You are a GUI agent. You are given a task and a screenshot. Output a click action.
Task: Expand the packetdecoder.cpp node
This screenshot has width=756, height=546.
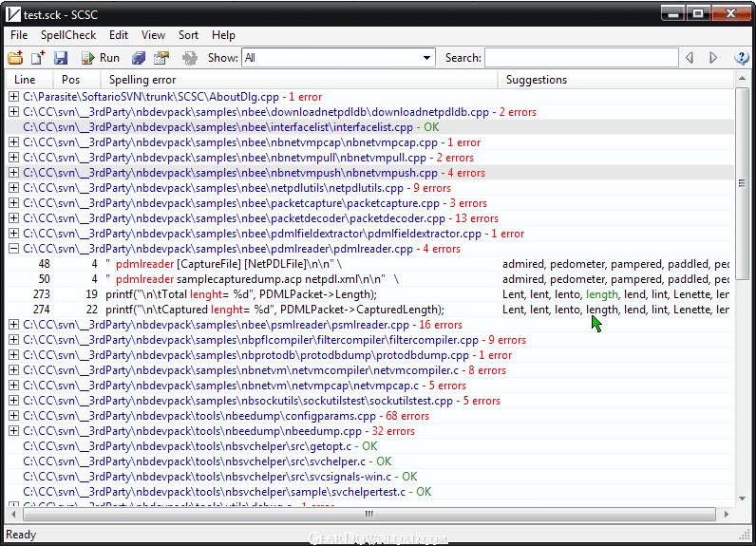pyautogui.click(x=13, y=218)
